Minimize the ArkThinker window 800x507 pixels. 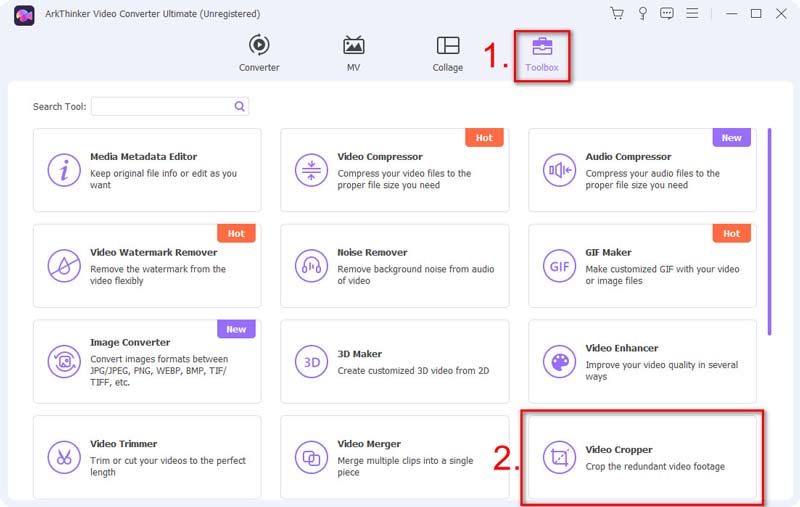point(732,14)
